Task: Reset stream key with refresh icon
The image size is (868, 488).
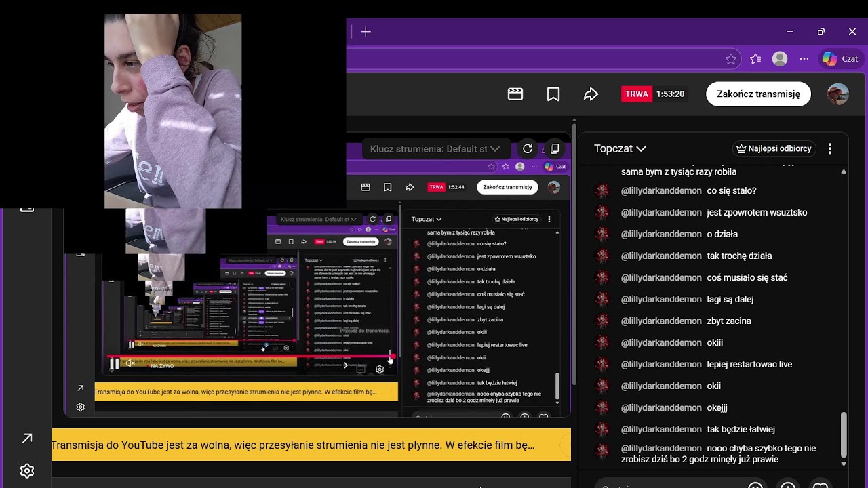Action: 528,148
